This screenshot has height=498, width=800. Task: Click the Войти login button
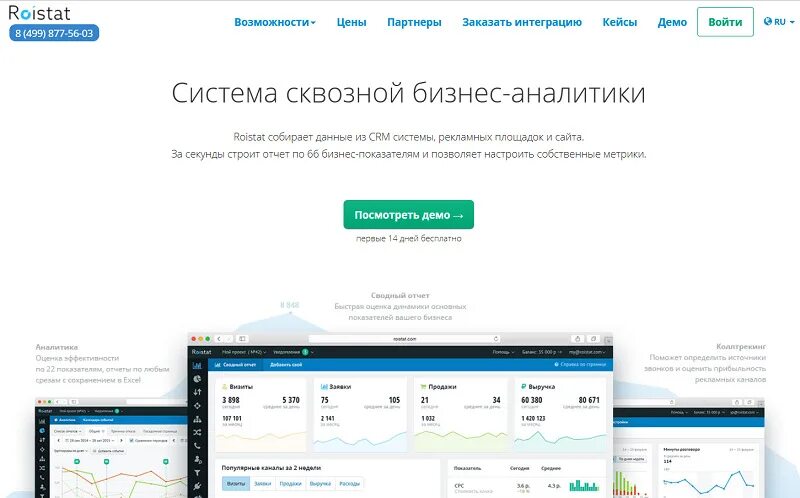tap(725, 22)
